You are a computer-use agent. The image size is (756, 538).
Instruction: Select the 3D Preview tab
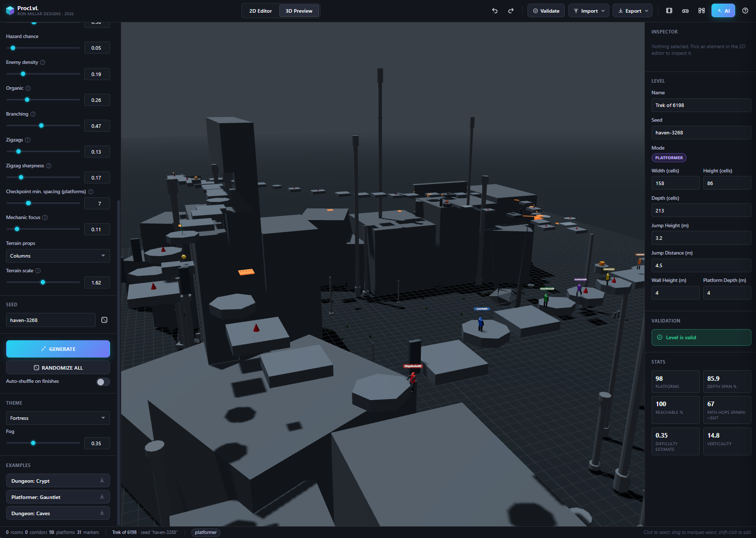[299, 11]
